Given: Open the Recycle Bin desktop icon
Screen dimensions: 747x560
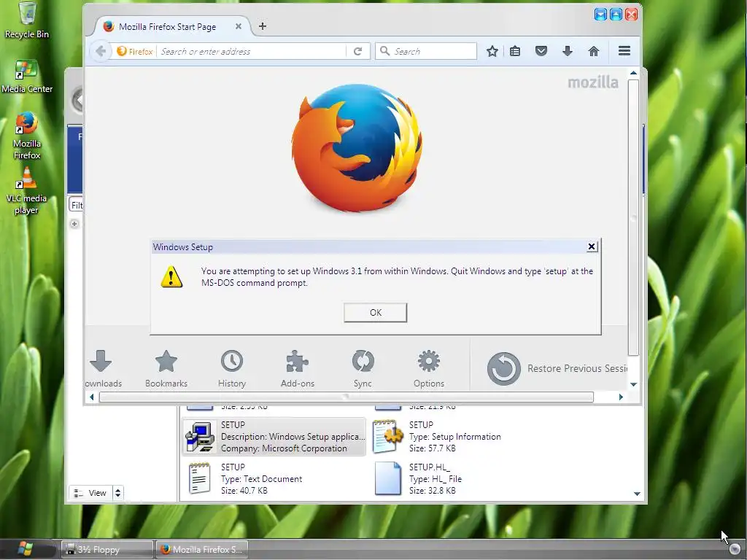Looking at the screenshot, I should (27, 20).
